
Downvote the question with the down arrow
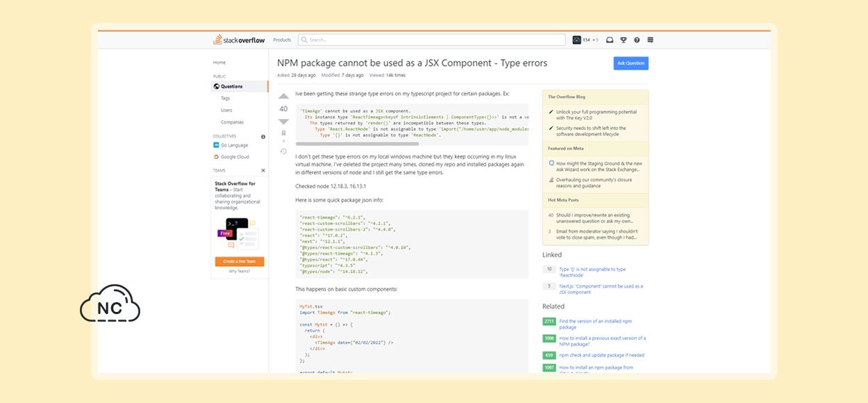283,122
